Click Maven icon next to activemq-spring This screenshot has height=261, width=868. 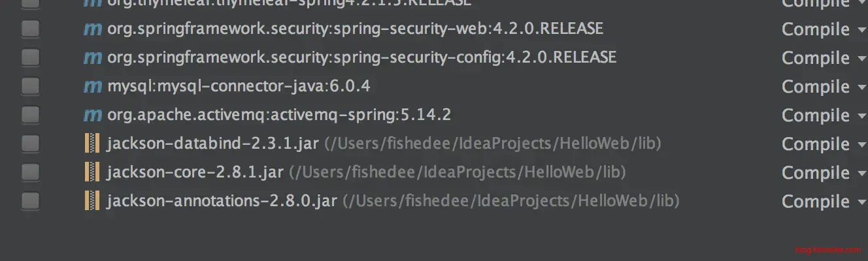coord(93,115)
